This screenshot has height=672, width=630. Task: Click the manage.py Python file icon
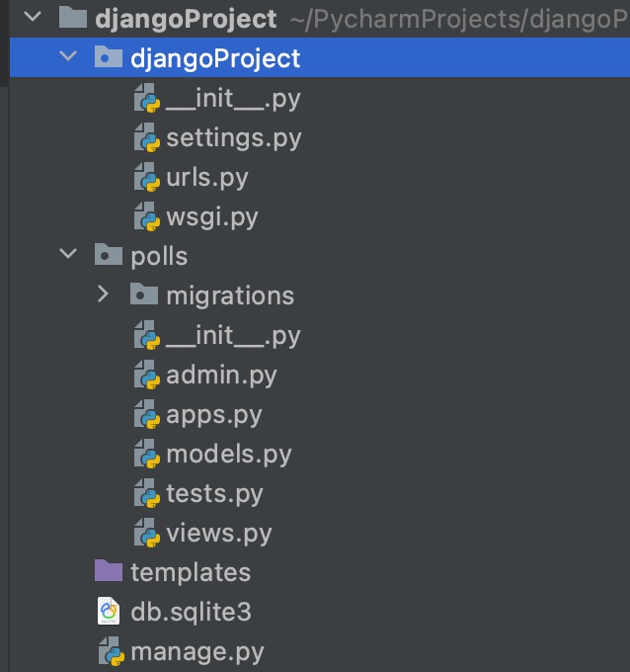[112, 651]
